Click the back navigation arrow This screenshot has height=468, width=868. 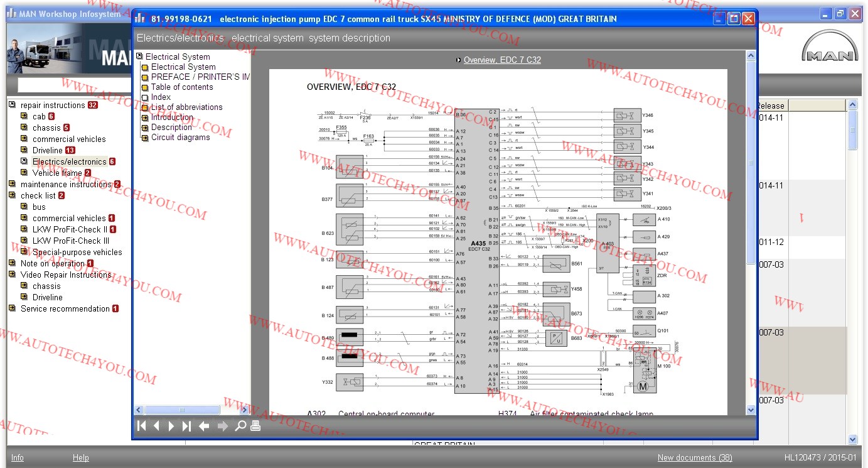[204, 426]
